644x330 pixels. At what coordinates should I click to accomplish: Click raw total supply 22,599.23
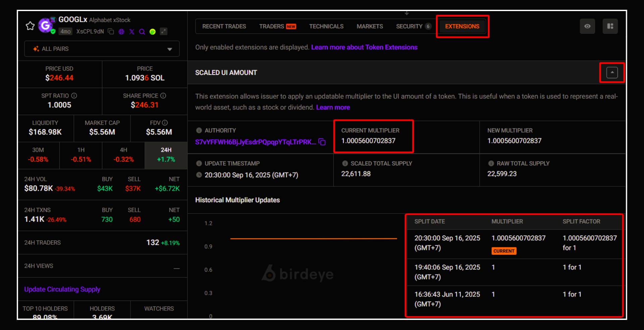coord(502,174)
